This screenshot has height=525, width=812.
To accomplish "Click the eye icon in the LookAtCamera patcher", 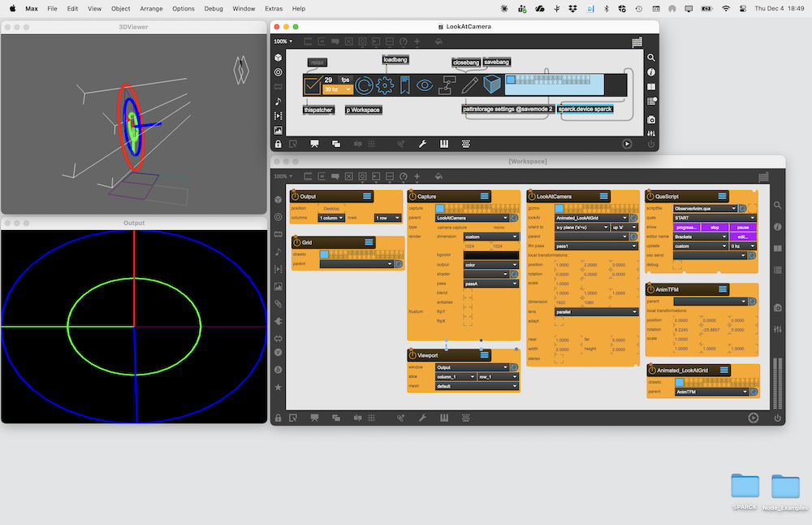I will coord(425,85).
